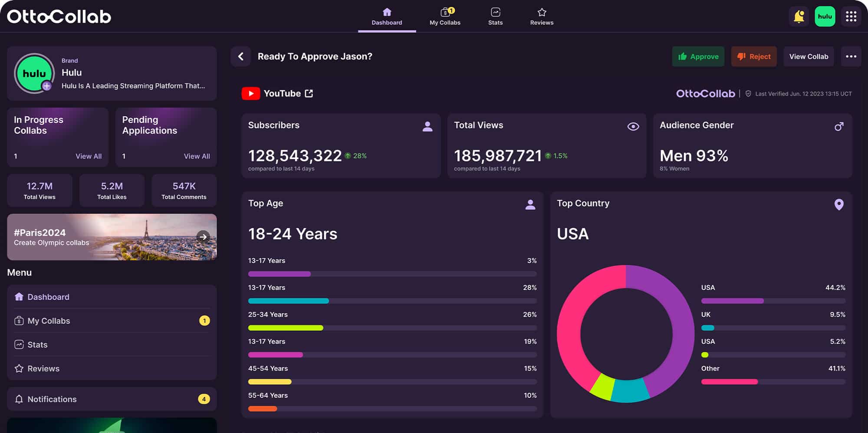Click the Other 41.1% pink bar
This screenshot has height=433, width=868.
(x=730, y=382)
